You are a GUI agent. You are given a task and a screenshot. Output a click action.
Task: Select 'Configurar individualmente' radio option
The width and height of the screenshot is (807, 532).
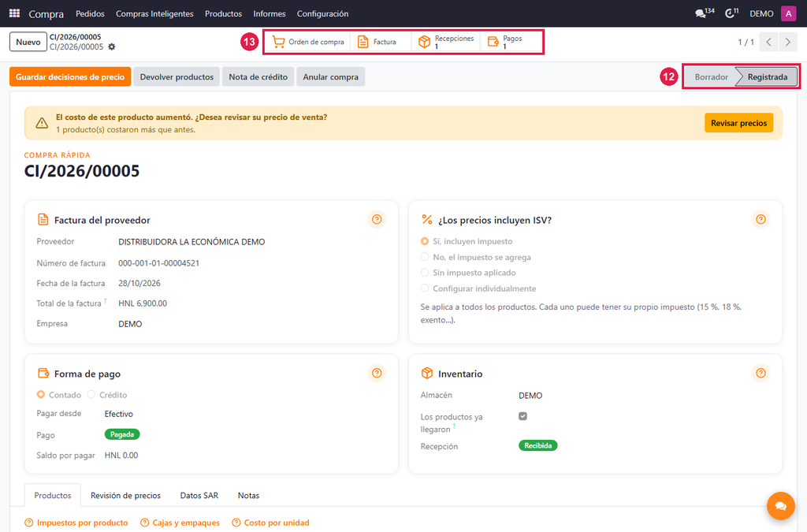pos(425,288)
